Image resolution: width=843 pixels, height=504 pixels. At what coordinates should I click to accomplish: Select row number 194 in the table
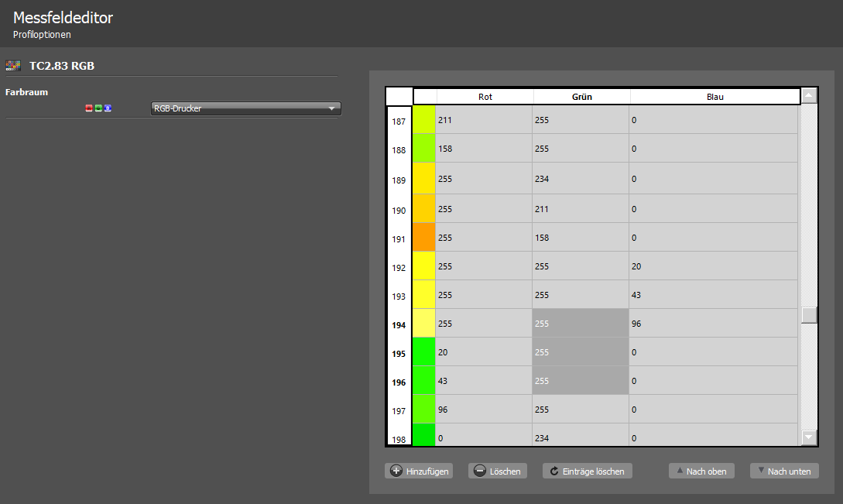pos(399,325)
